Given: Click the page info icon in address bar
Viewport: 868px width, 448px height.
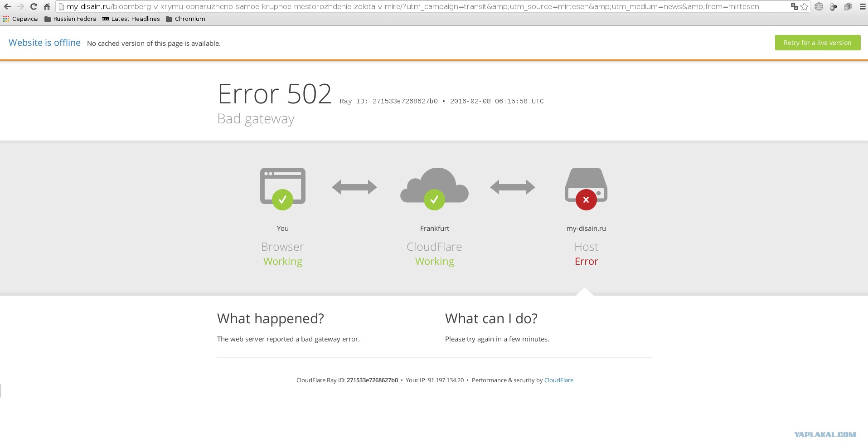Looking at the screenshot, I should (61, 6).
